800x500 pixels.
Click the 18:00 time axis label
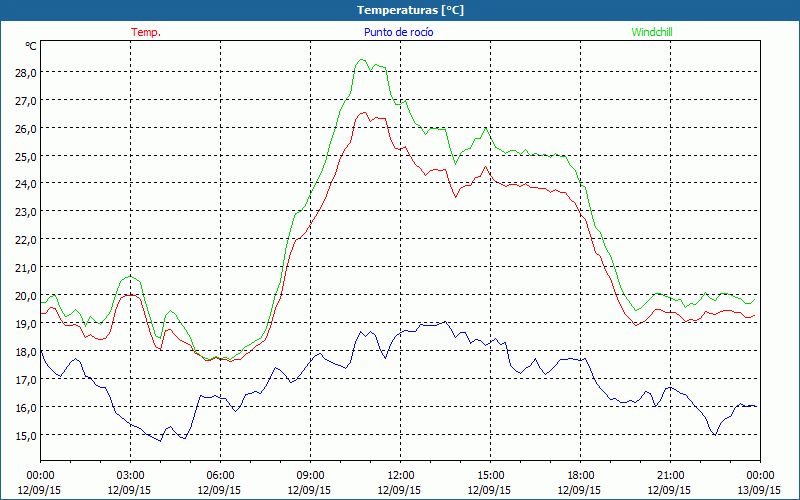point(581,476)
